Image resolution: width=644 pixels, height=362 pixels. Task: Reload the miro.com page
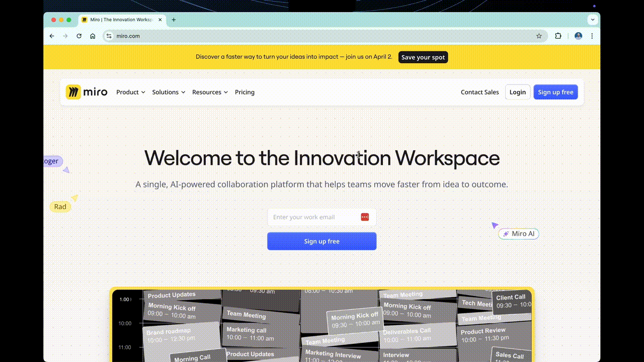(79, 36)
